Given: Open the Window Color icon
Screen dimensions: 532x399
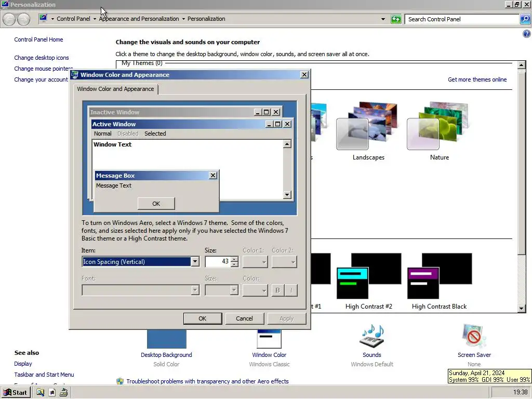Looking at the screenshot, I should [x=269, y=339].
